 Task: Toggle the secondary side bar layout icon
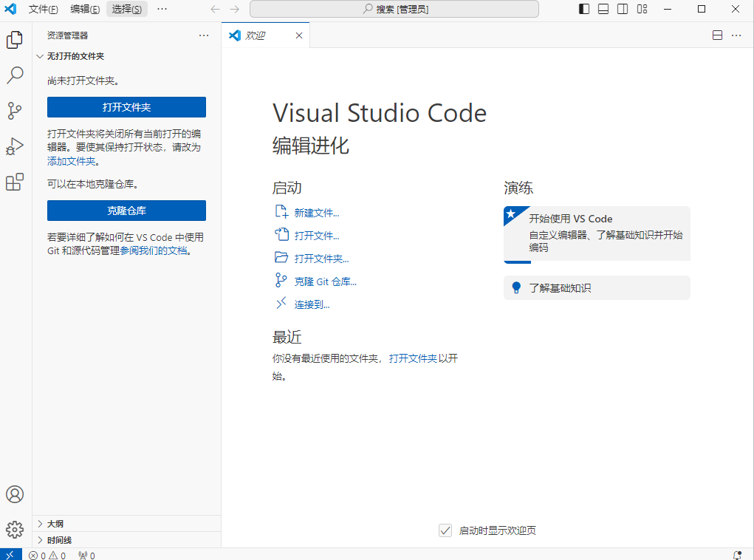[623, 9]
